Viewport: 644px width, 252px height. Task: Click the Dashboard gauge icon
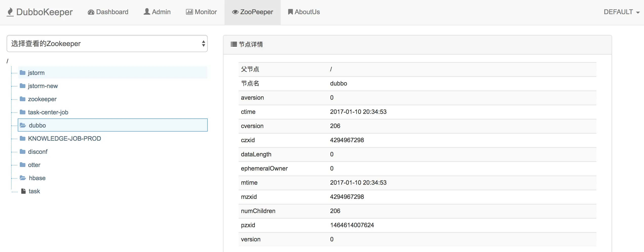coord(91,12)
